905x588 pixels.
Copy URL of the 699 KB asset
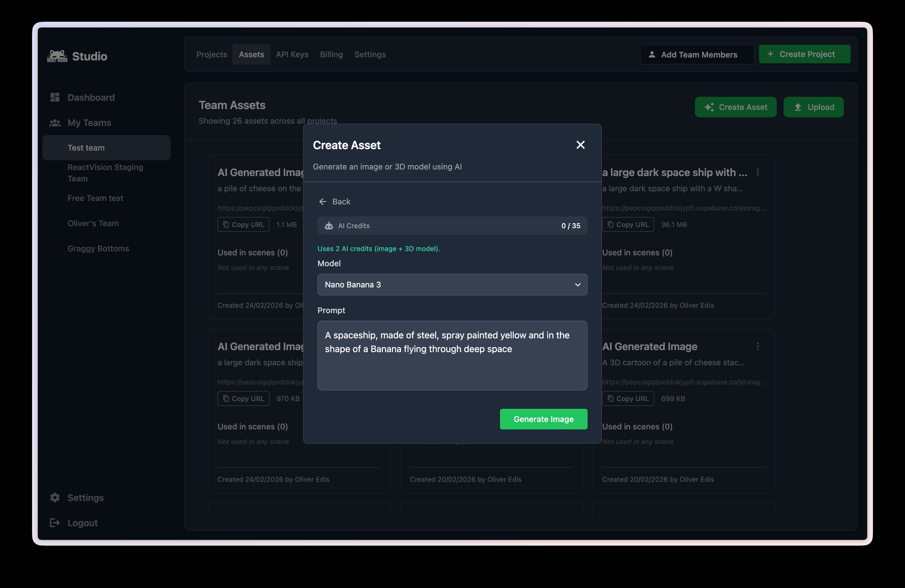(x=628, y=398)
